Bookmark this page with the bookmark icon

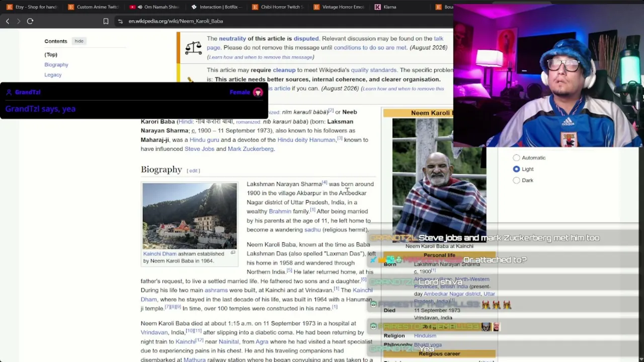click(x=106, y=21)
